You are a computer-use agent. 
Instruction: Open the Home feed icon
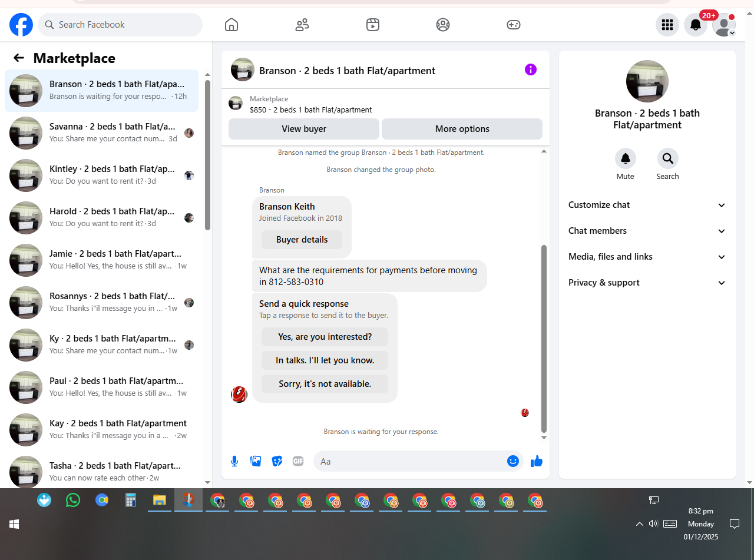point(232,25)
